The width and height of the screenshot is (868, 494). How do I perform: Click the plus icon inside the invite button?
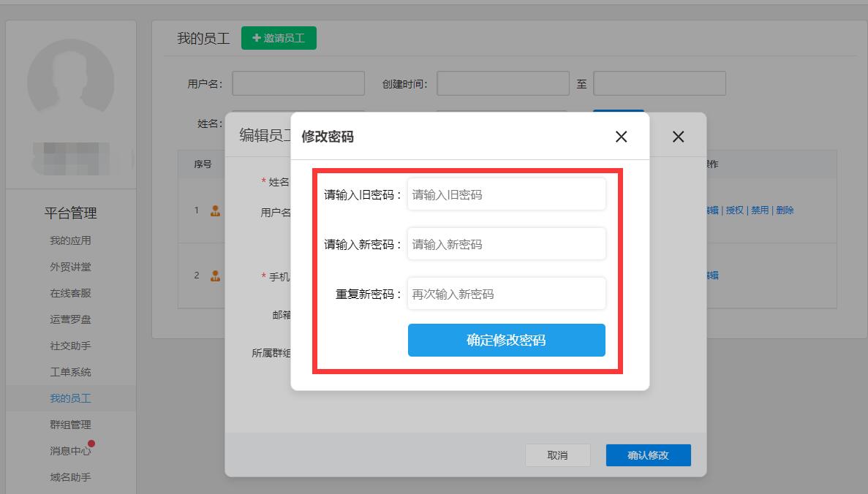pos(256,37)
